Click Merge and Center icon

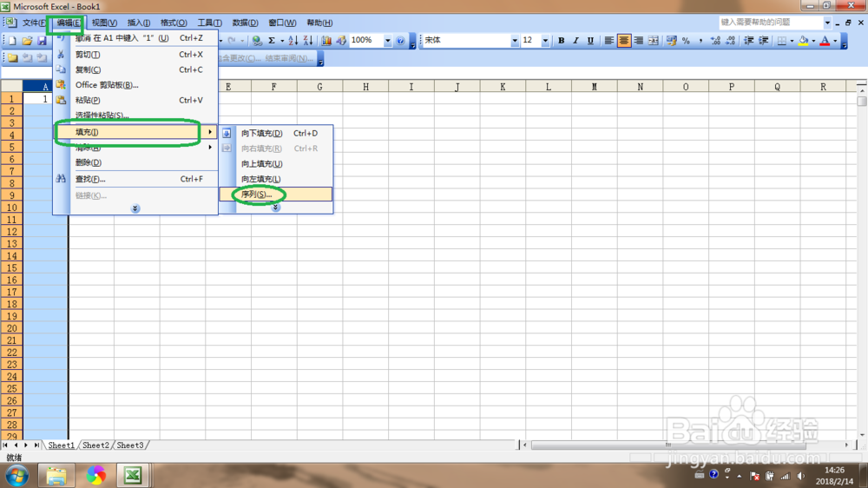point(654,41)
